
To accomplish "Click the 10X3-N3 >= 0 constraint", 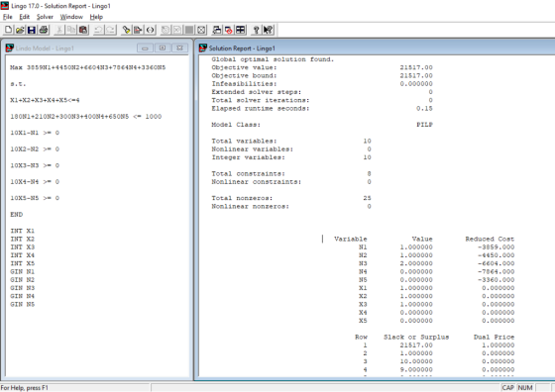I will click(x=35, y=165).
